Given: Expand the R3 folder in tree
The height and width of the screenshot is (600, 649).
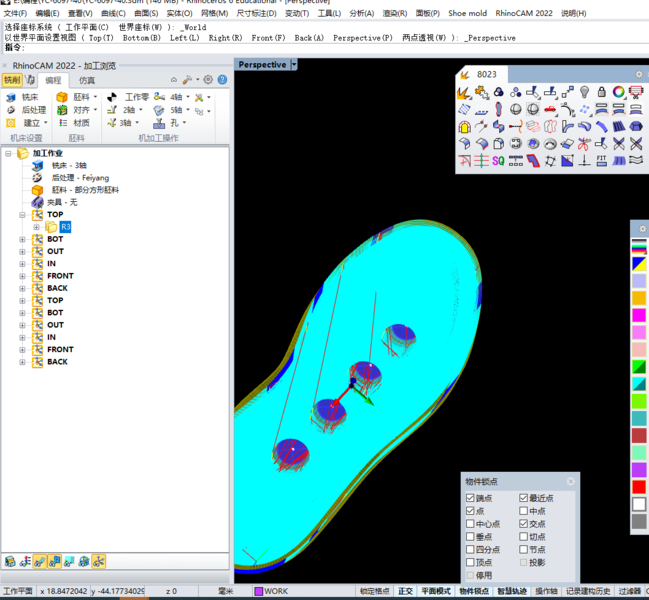Looking at the screenshot, I should [38, 227].
